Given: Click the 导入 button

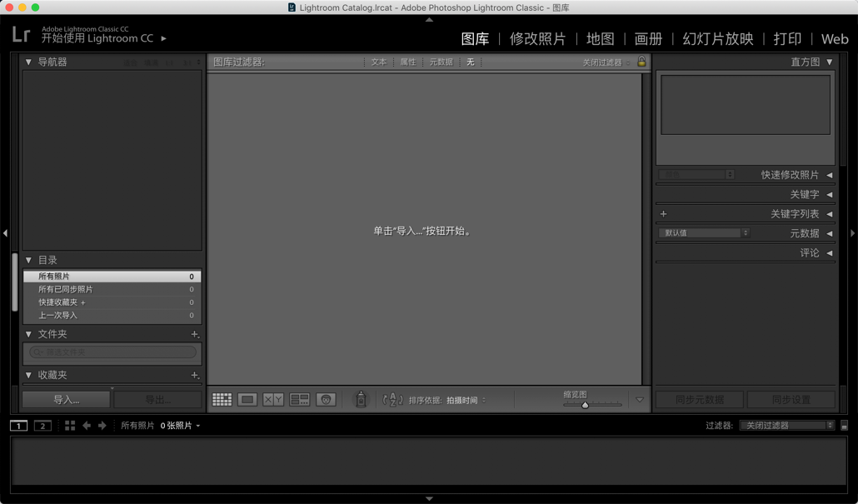Looking at the screenshot, I should point(65,399).
